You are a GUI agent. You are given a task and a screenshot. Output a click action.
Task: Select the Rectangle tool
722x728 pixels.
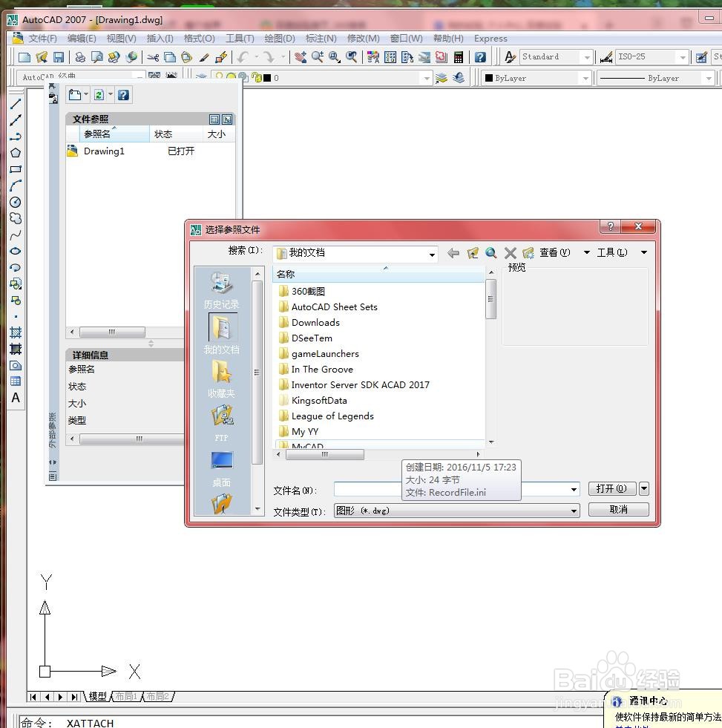tap(16, 169)
